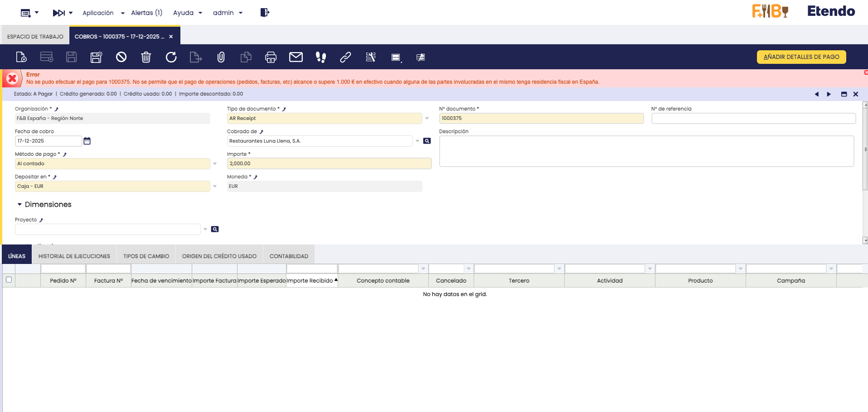Open attachments with the paperclip icon

[221, 57]
